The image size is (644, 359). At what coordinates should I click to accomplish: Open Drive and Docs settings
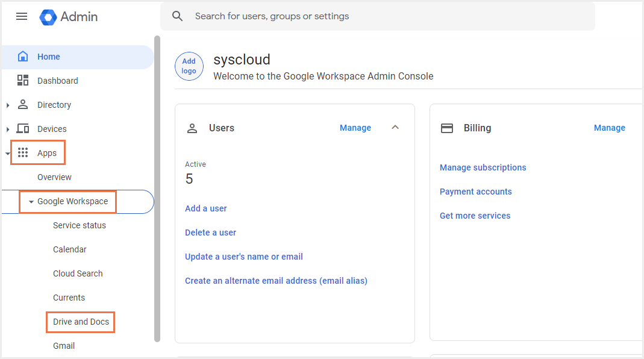click(x=80, y=322)
